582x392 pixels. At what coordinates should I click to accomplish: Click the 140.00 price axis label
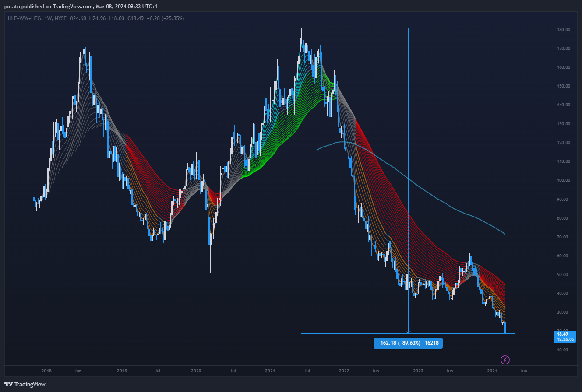564,105
